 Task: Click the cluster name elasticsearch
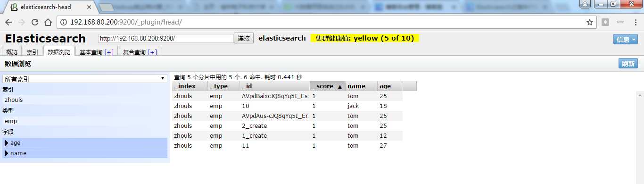(282, 38)
